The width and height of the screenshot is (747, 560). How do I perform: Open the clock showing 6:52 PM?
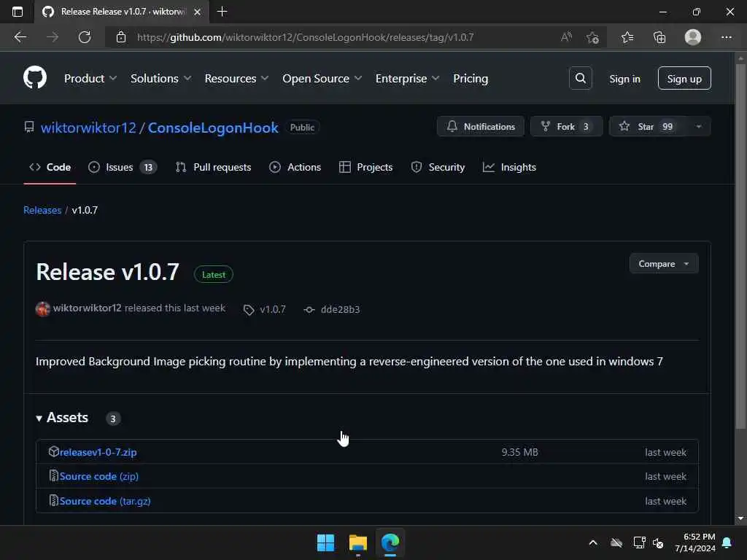click(x=695, y=542)
